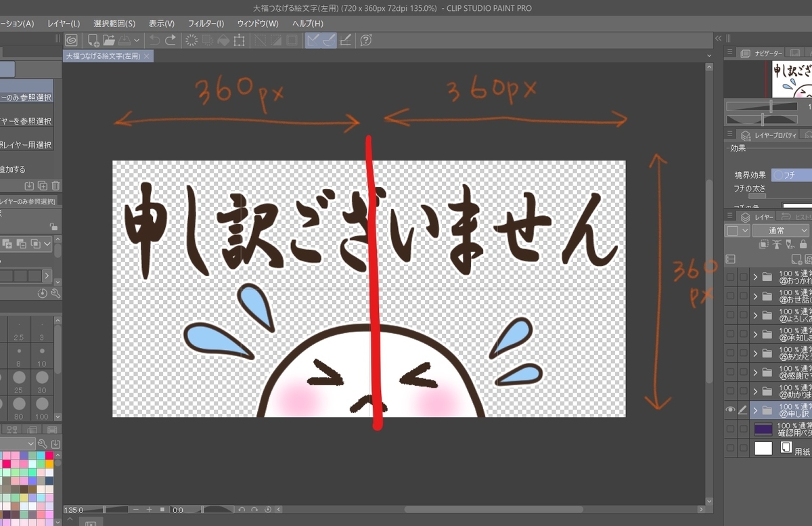Expand the ㉕ありがとう layer folder
The width and height of the screenshot is (812, 526).
pos(755,353)
